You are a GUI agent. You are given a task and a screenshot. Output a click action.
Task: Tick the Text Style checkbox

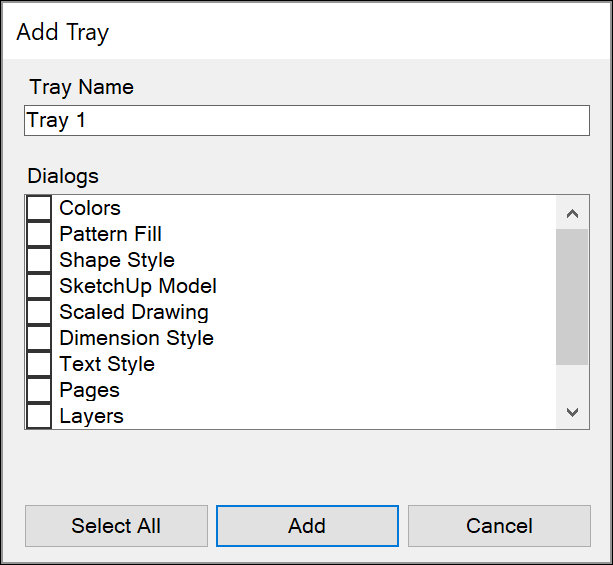click(39, 364)
